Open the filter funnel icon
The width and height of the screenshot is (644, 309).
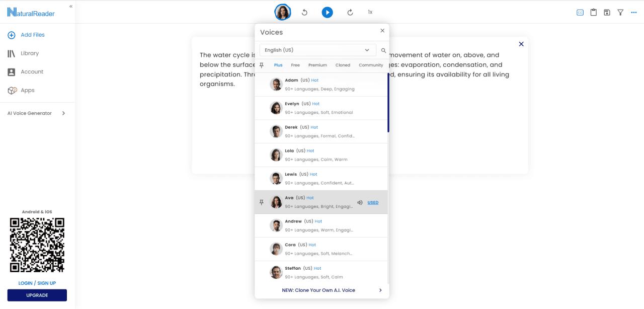point(620,12)
